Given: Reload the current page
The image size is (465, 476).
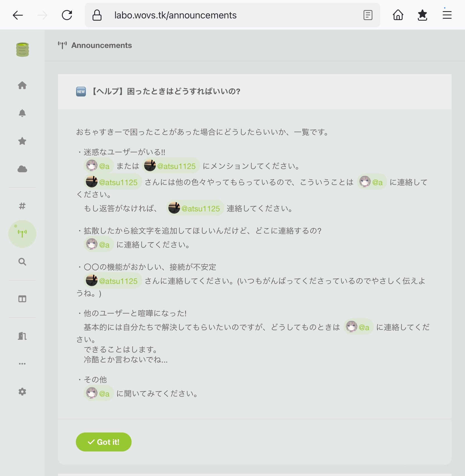Looking at the screenshot, I should pyautogui.click(x=67, y=15).
